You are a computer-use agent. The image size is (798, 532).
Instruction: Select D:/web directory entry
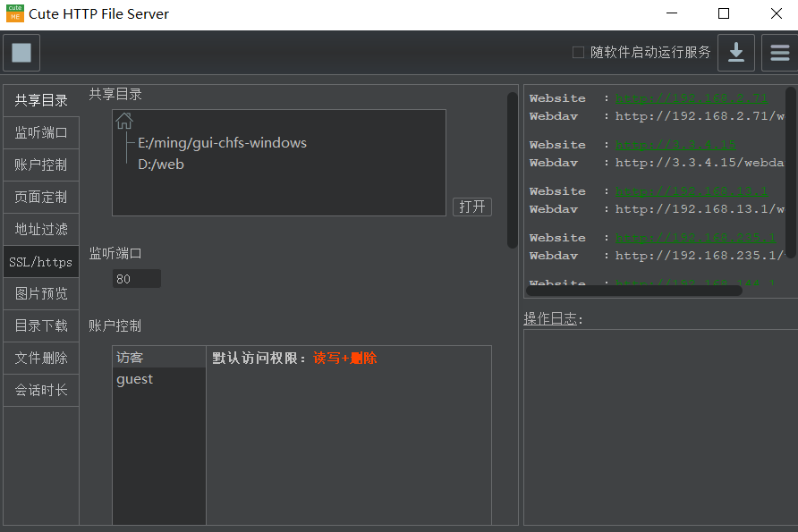click(x=161, y=165)
